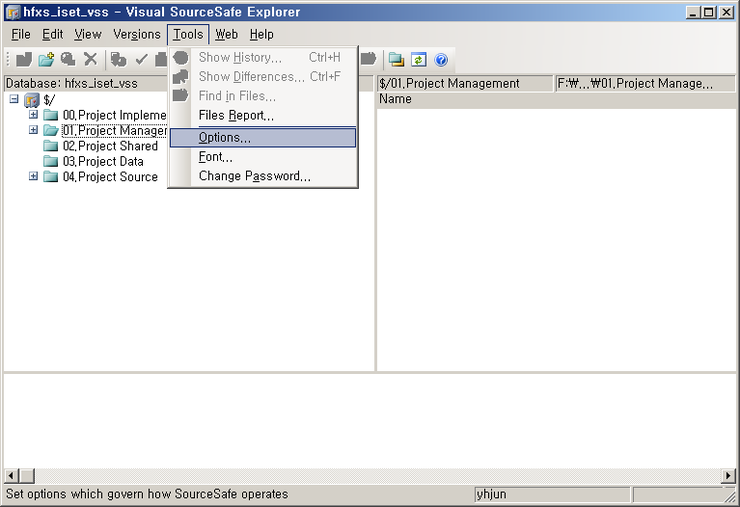Click the Set Working Folder toolbar icon
This screenshot has height=507, width=740.
[396, 60]
